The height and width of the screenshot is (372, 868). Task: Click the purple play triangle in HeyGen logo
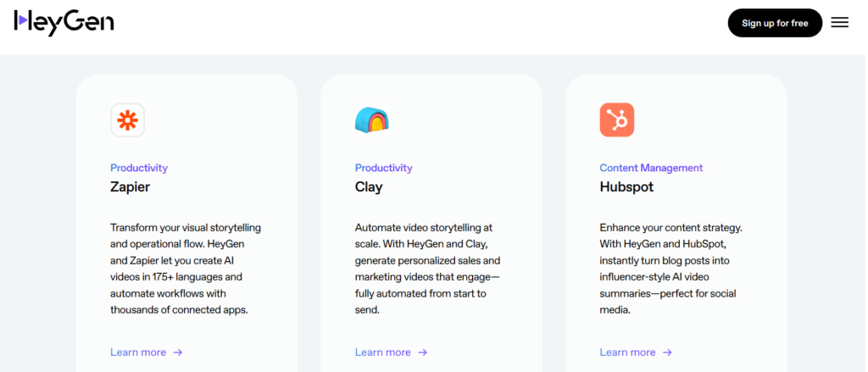(22, 20)
